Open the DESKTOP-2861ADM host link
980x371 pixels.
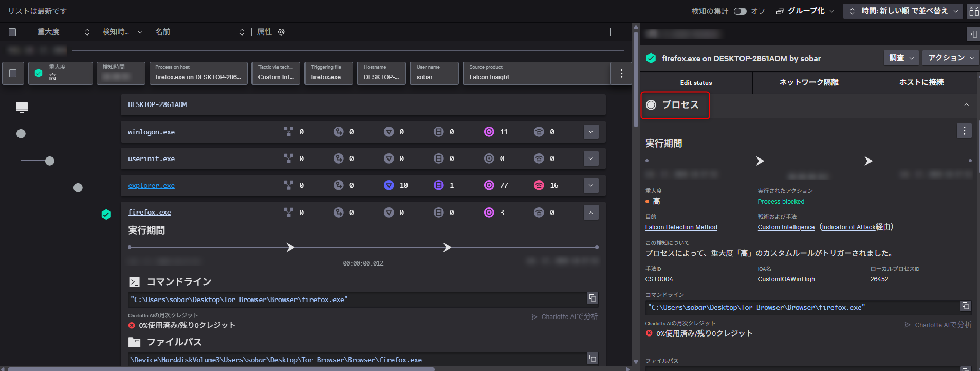[x=157, y=104]
